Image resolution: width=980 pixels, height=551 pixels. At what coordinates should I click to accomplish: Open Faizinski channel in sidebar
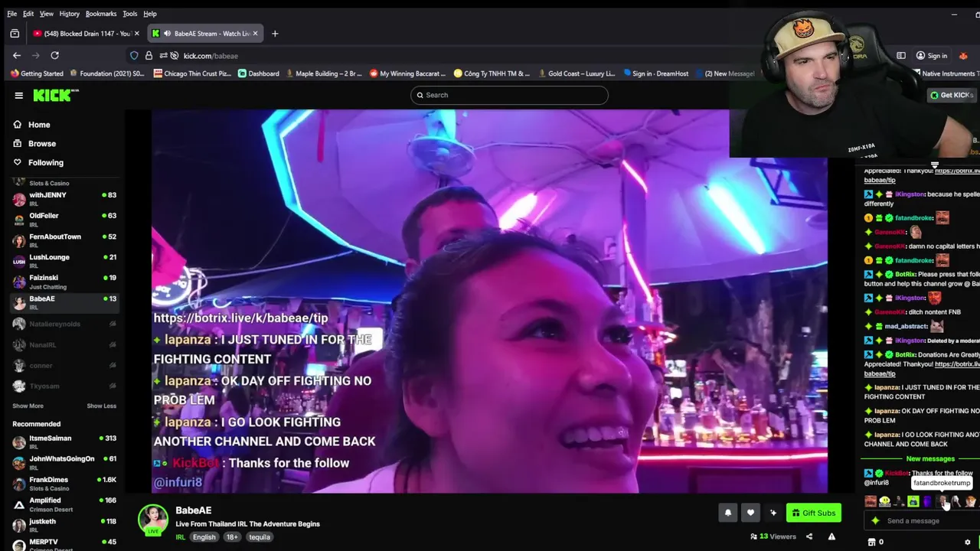(65, 282)
